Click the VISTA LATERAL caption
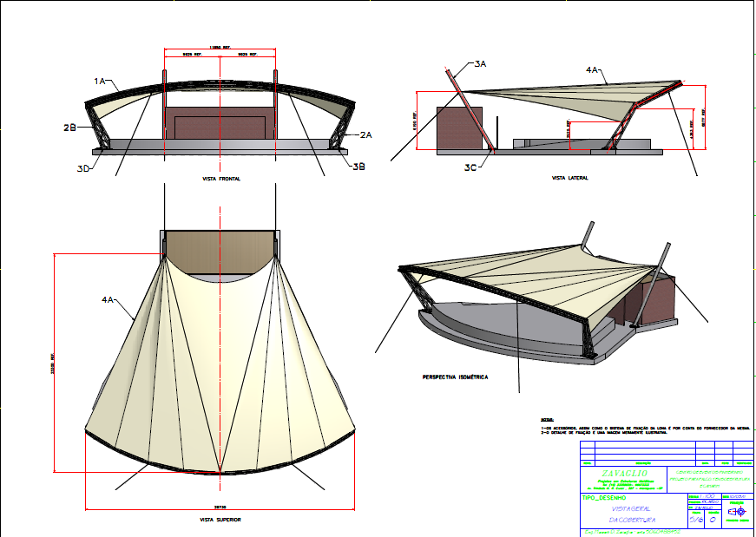The height and width of the screenshot is (537, 756). point(569,179)
